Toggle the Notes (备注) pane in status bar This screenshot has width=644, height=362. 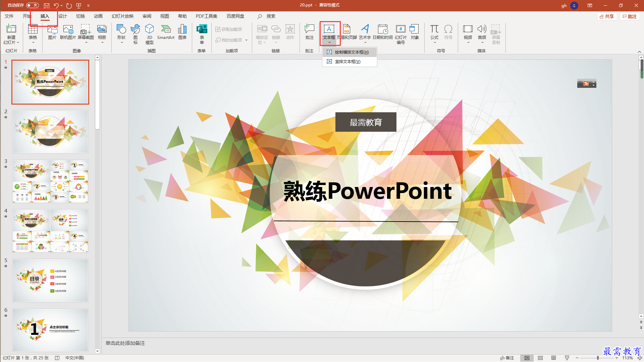click(x=507, y=358)
